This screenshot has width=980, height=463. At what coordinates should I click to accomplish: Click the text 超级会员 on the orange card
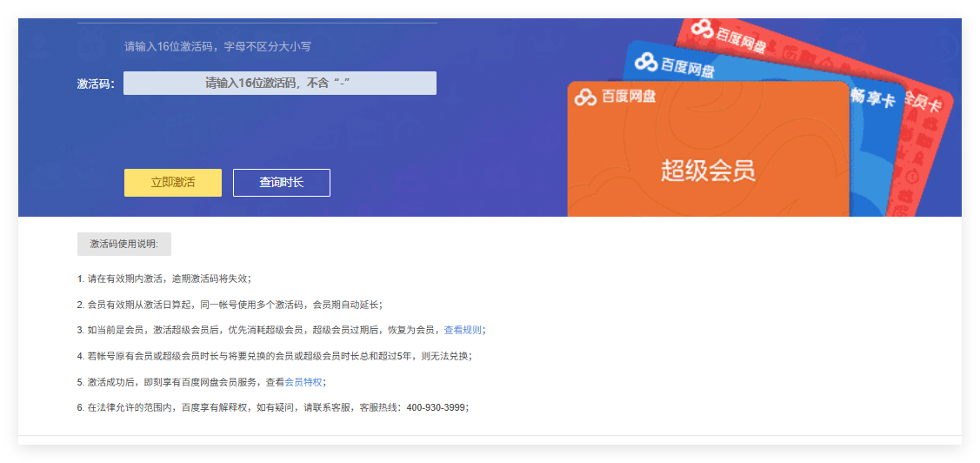point(708,171)
